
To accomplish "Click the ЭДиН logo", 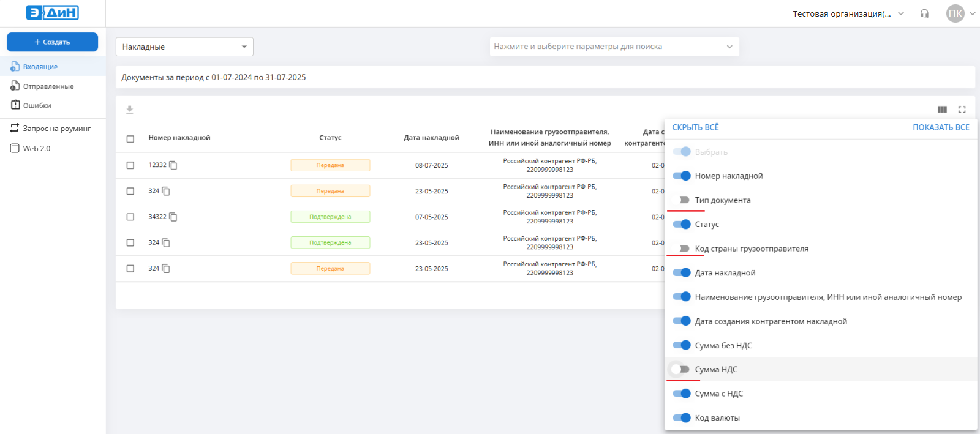I will pos(53,13).
